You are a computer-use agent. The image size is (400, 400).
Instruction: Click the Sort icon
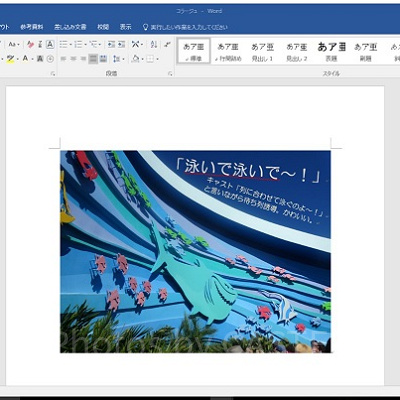(x=154, y=44)
